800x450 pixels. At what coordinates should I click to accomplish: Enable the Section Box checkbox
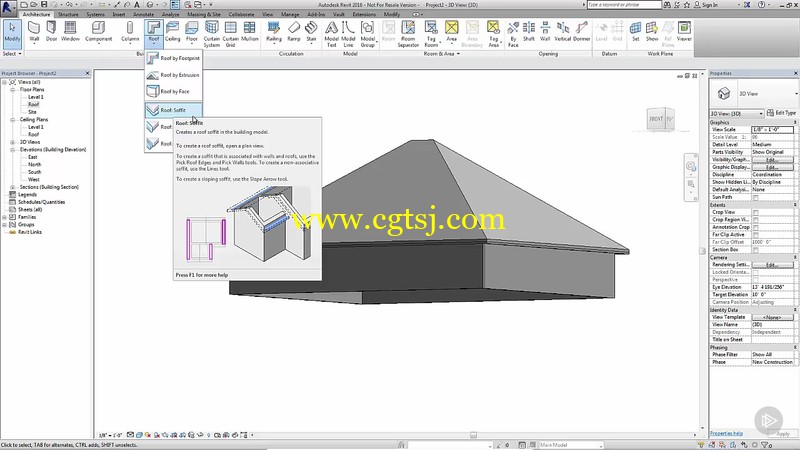click(x=756, y=249)
